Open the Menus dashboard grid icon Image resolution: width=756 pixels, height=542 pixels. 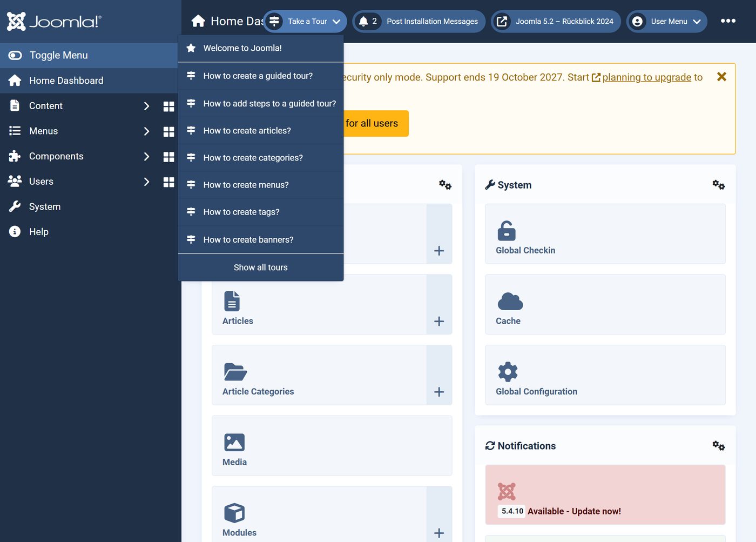pos(169,132)
